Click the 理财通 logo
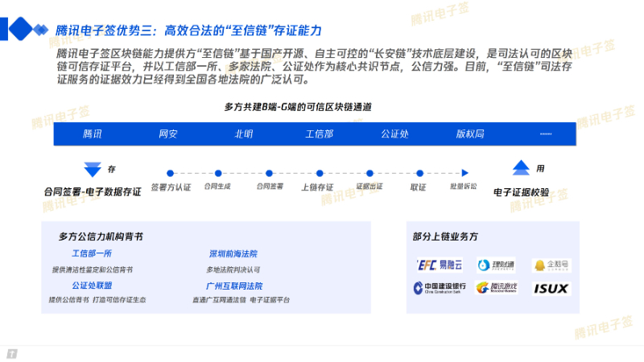The image size is (644, 362). 496,265
